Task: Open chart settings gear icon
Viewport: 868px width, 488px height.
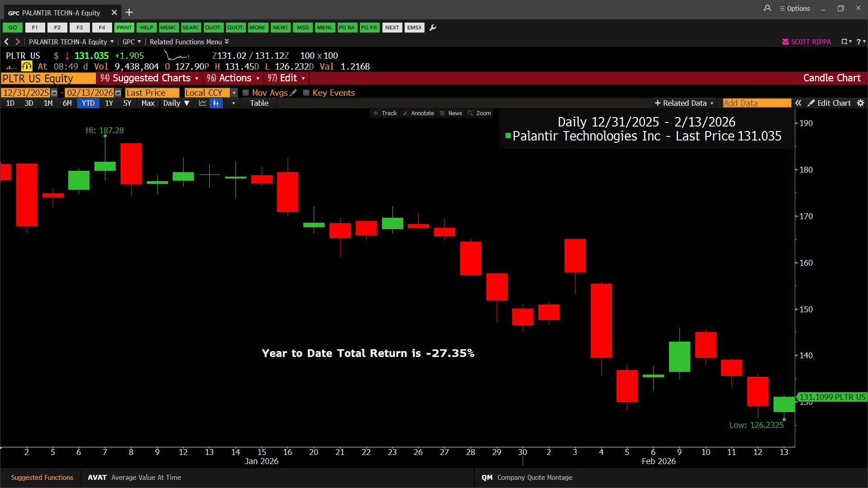Action: pyautogui.click(x=860, y=103)
